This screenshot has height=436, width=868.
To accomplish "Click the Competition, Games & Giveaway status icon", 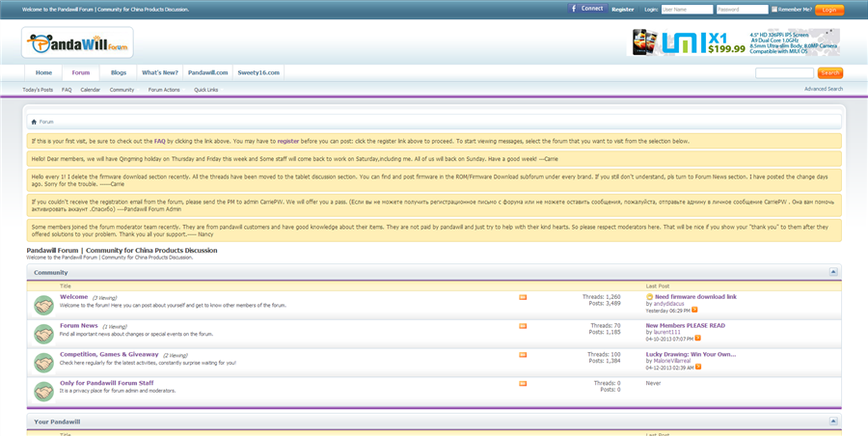I will pos(43,363).
